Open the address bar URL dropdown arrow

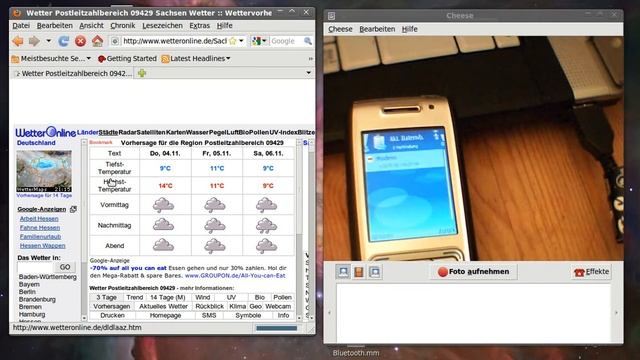[x=241, y=41]
